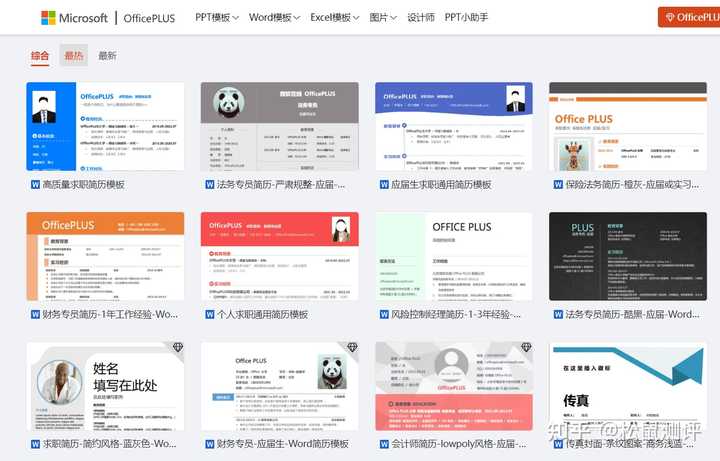Click the Microsoft logo icon
This screenshot has height=461, width=720.
48,18
